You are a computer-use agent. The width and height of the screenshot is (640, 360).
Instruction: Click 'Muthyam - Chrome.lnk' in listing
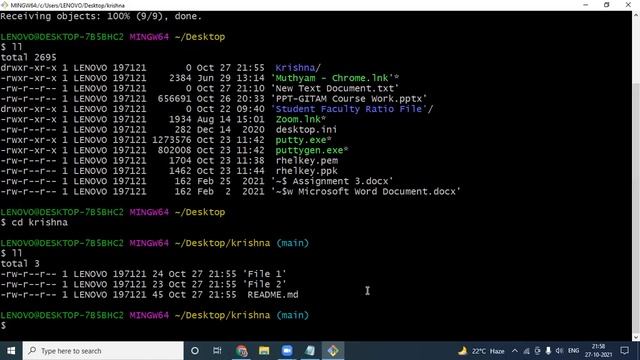pos(335,78)
